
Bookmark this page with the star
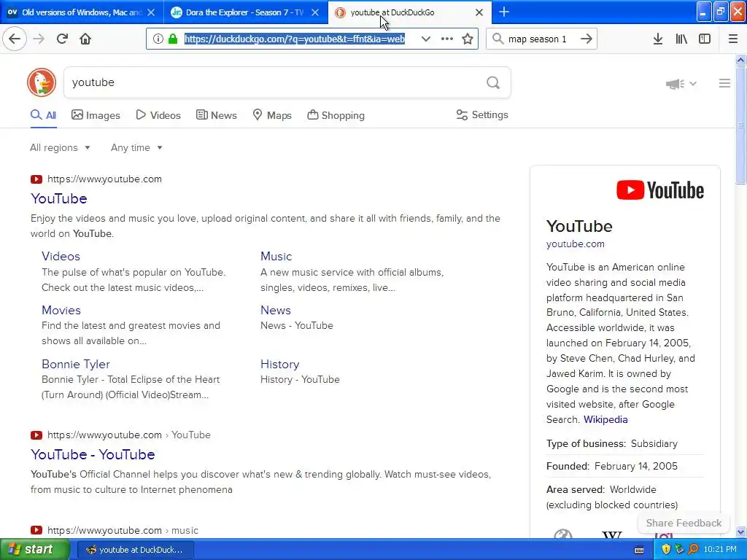468,39
